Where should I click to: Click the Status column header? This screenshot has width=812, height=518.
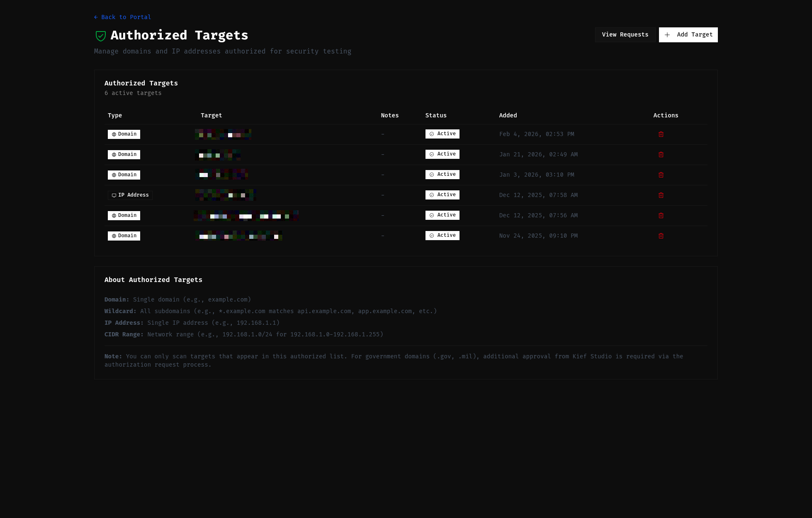pos(436,115)
